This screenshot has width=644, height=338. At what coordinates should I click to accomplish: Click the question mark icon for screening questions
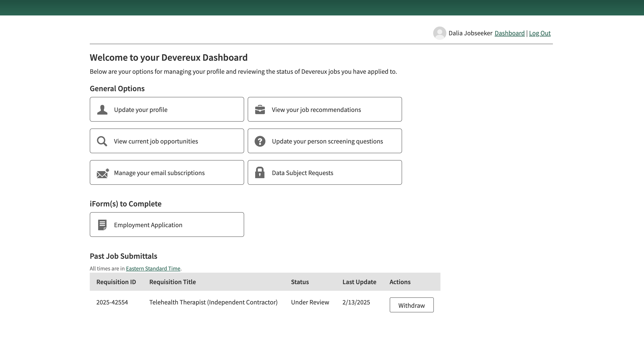coord(260,141)
